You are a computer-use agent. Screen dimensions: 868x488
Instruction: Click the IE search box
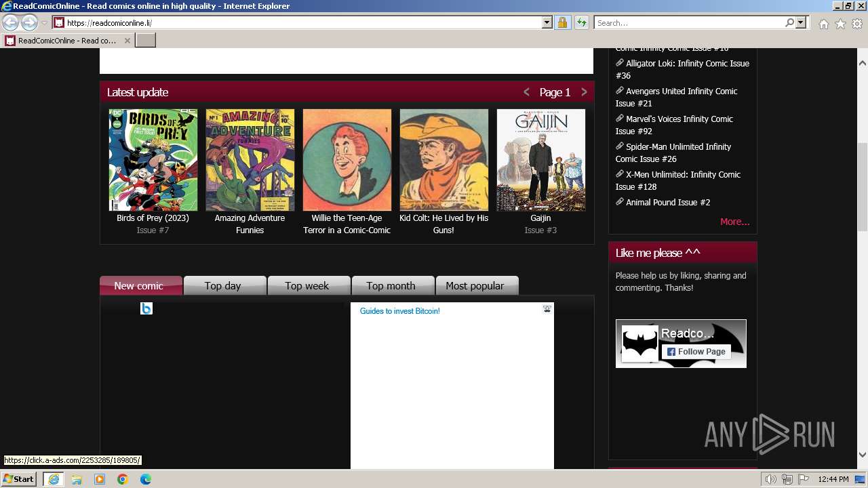(689, 22)
